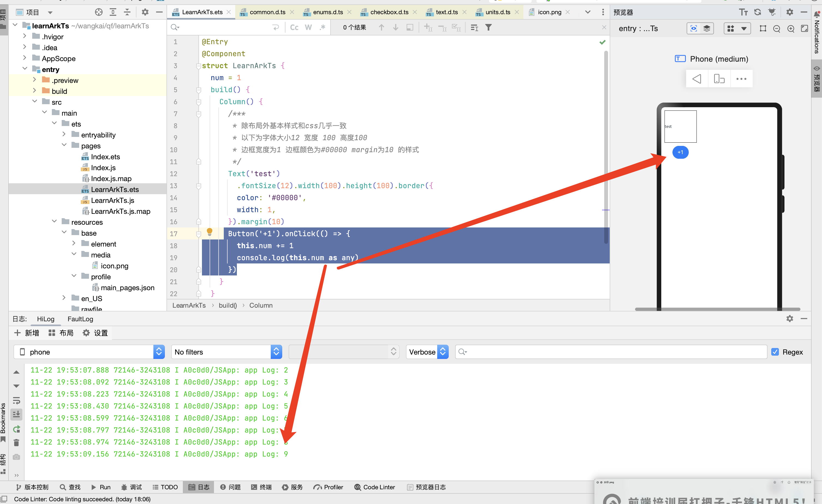Screen dimensions: 822x504
Task: Expand the .hvigor folder
Action: (24, 36)
